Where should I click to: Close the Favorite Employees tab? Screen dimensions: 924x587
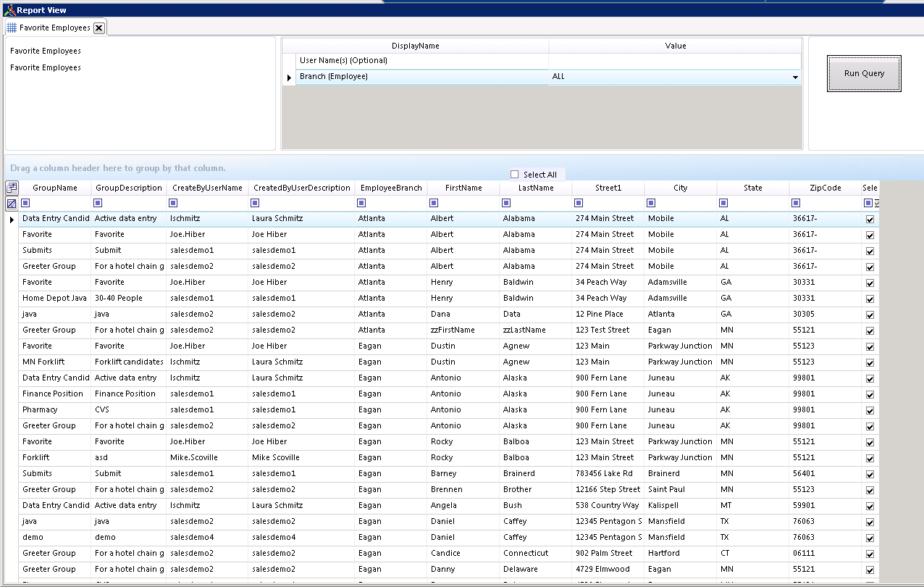[99, 28]
